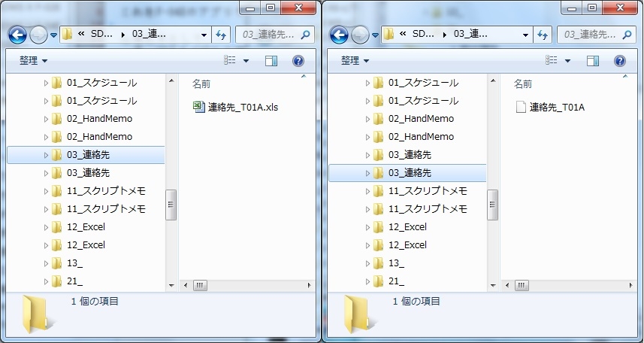Click the left tree's vertical scrollbar thumb
The width and height of the screenshot is (644, 343).
pos(171,205)
